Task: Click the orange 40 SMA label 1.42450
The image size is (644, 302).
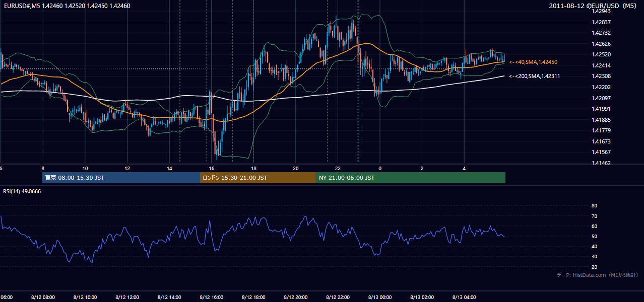Action: (x=533, y=62)
